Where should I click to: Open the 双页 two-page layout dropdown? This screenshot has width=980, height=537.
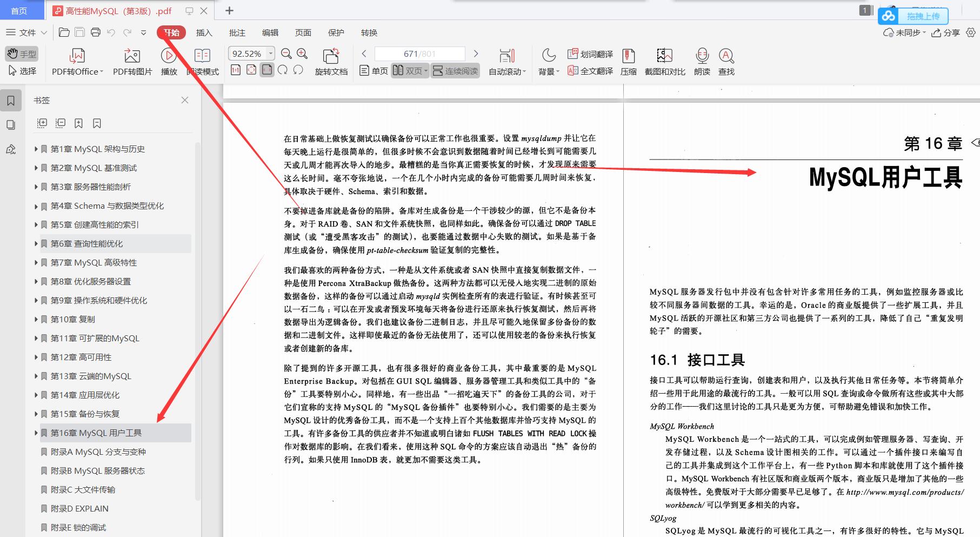click(x=426, y=70)
